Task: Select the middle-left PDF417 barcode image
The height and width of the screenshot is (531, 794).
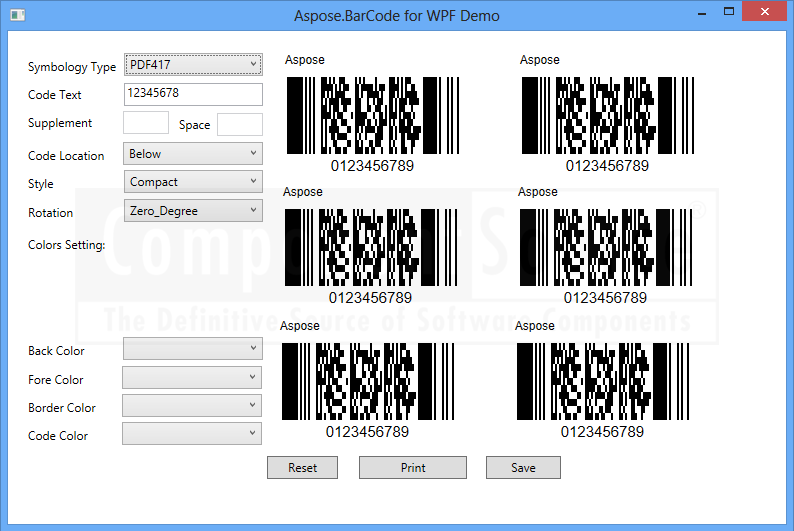Action: [x=371, y=248]
